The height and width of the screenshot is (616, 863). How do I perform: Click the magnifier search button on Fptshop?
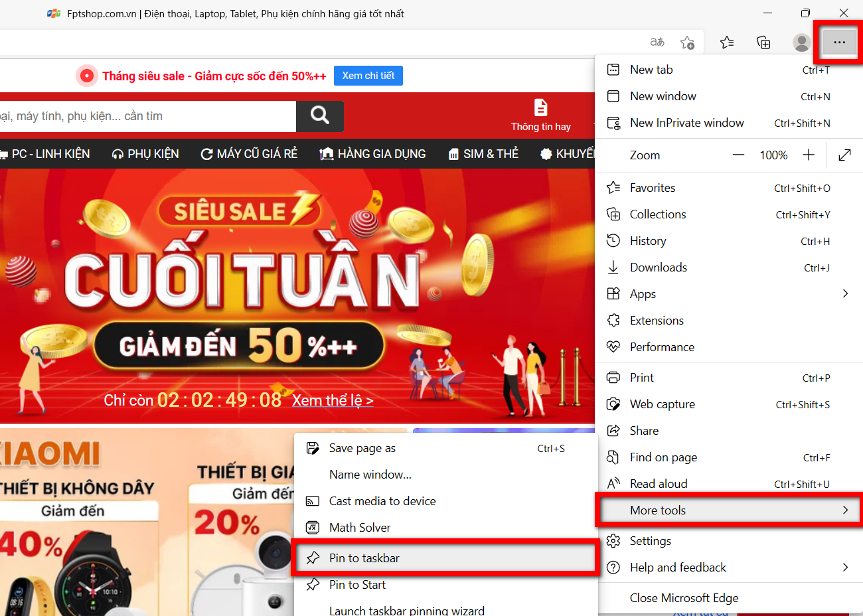pyautogui.click(x=320, y=116)
